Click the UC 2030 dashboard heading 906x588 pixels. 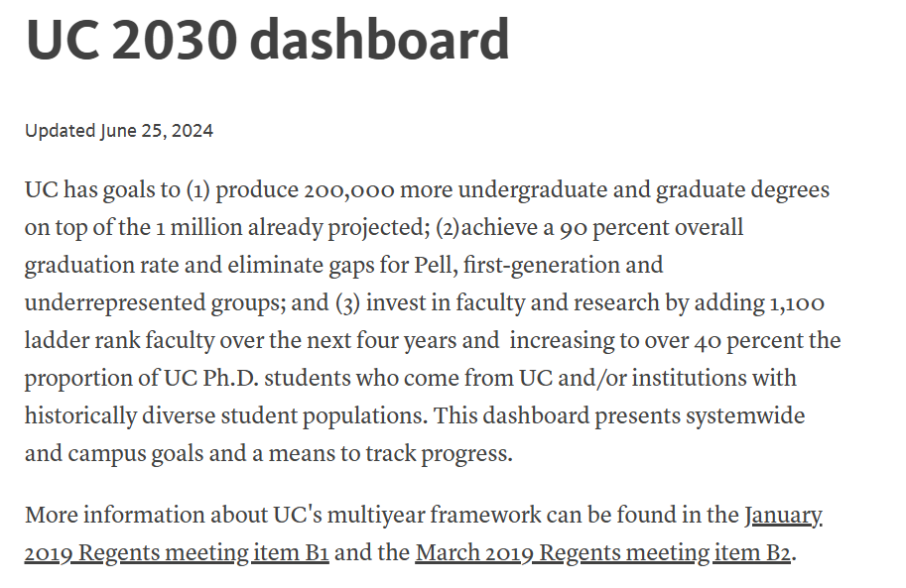tap(268, 39)
